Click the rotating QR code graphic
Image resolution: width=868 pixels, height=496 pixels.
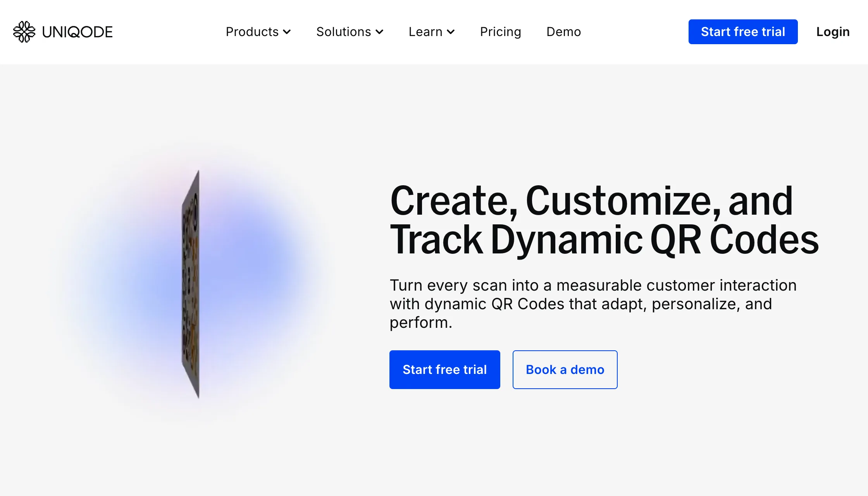point(191,284)
